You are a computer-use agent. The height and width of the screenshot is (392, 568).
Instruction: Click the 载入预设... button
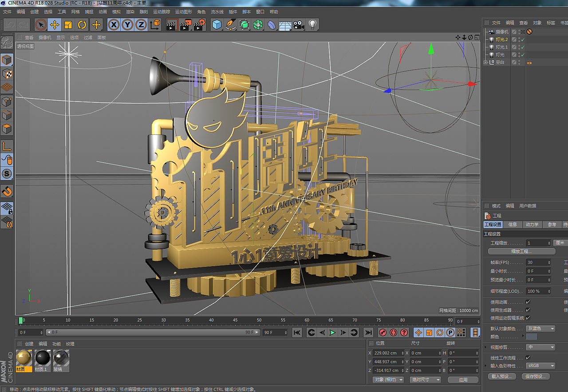point(501,376)
